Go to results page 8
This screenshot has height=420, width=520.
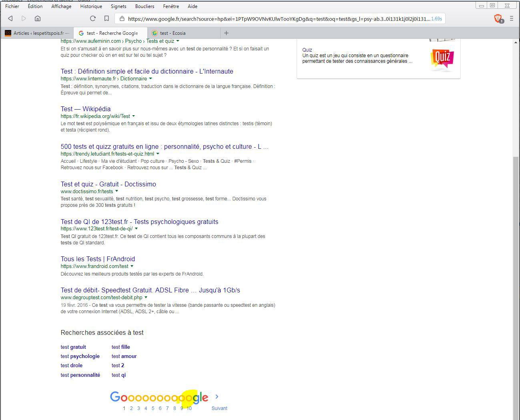[x=175, y=408]
